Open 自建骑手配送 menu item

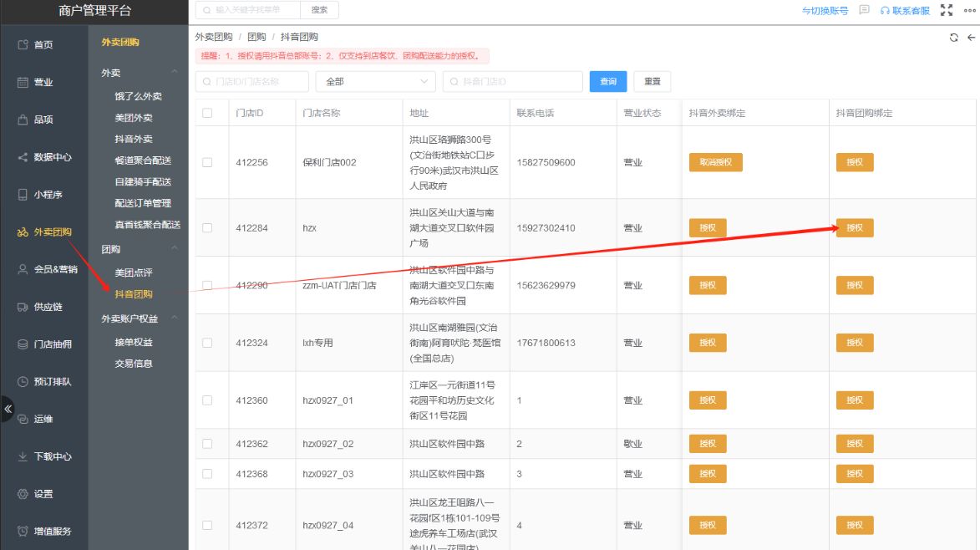coord(143,182)
